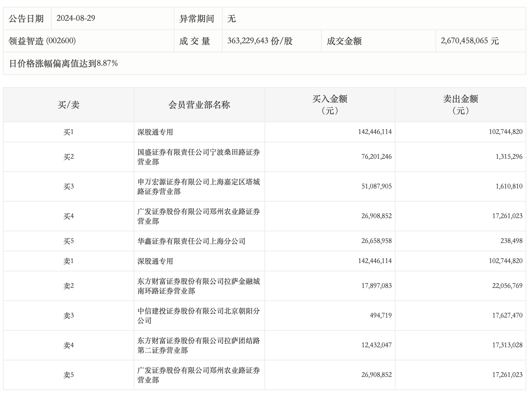Image resolution: width=532 pixels, height=397 pixels.
Task: Select 东方财富证券 拉萨金融城南环路 branch
Action: (199, 286)
